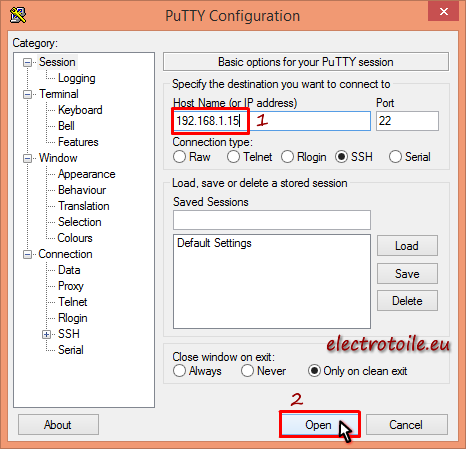Open SSH settings in category tree
466x449 pixels.
pos(69,334)
